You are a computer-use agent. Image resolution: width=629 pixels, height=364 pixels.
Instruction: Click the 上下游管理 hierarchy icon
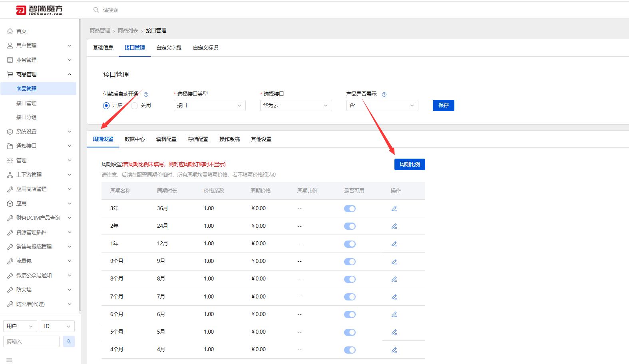coord(10,175)
